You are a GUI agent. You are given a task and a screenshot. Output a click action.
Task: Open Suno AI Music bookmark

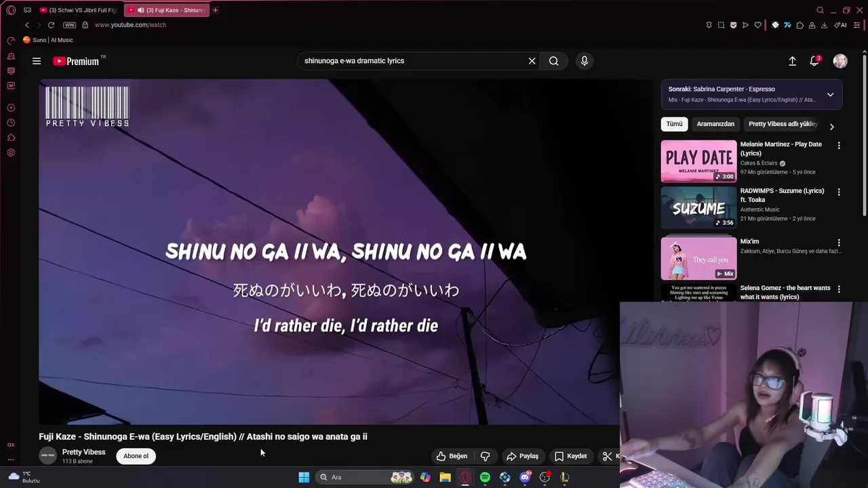[x=48, y=40]
